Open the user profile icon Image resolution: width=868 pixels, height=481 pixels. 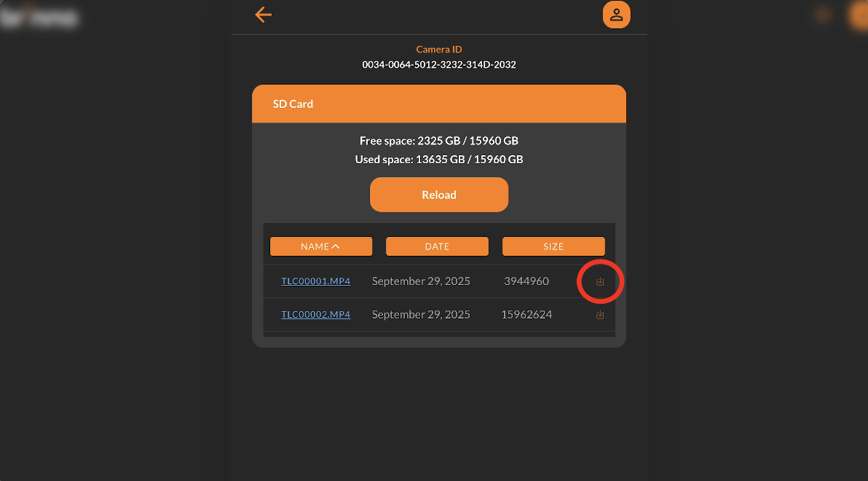616,15
